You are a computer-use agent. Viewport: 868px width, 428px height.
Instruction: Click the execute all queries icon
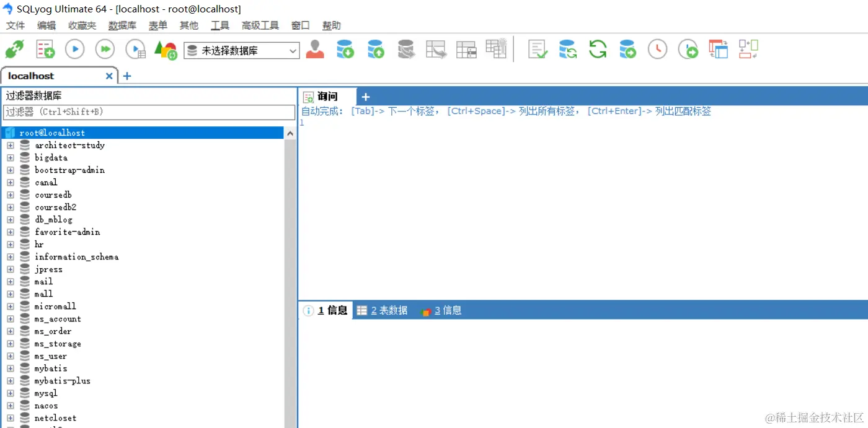pos(105,49)
